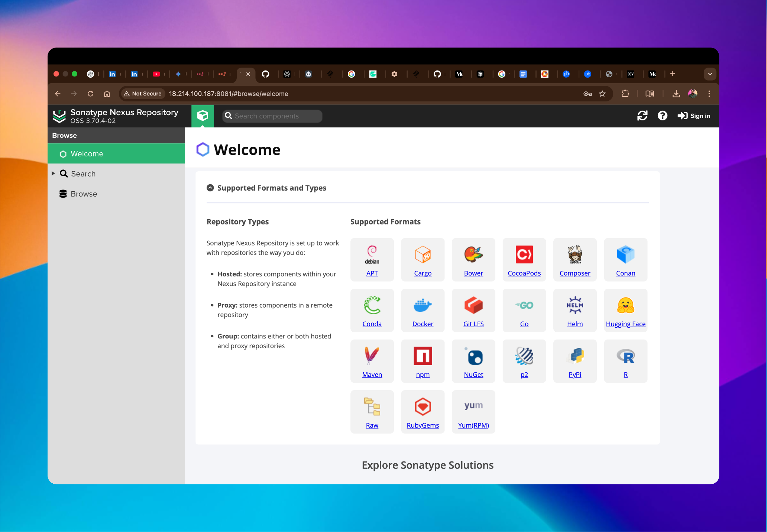Screen dimensions: 767x532
Task: Switch to the first LinkedIn tab
Action: pyautogui.click(x=112, y=74)
